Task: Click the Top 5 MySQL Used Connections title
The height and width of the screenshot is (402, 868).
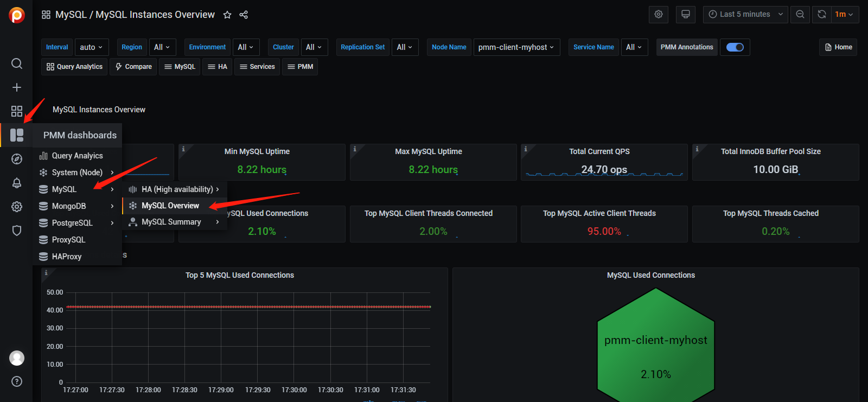Action: [240, 275]
